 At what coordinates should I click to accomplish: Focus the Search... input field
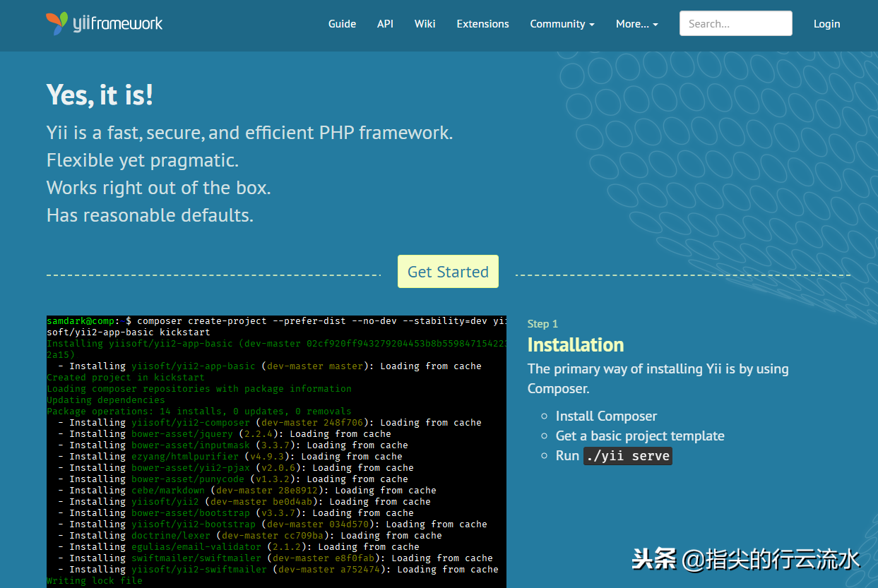[736, 23]
